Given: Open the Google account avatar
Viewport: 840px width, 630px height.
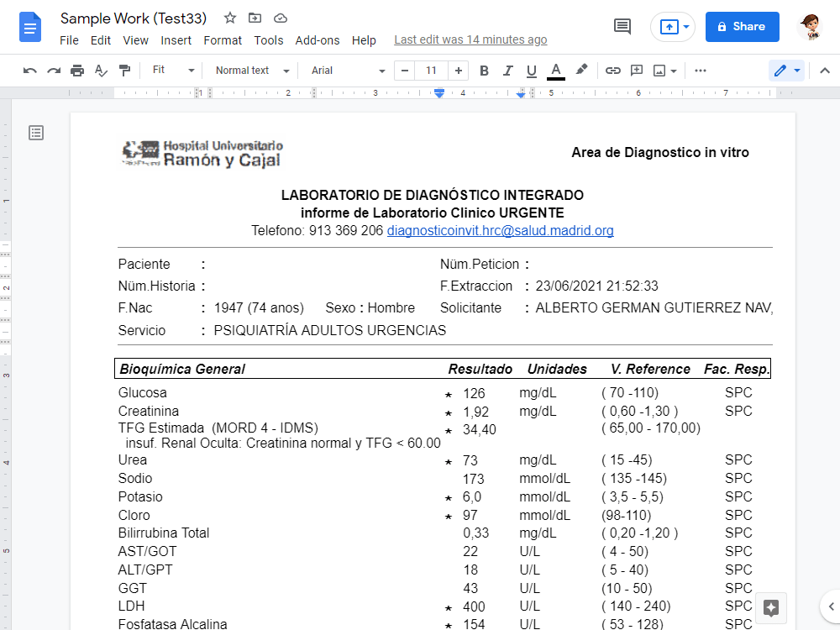Looking at the screenshot, I should pyautogui.click(x=810, y=27).
